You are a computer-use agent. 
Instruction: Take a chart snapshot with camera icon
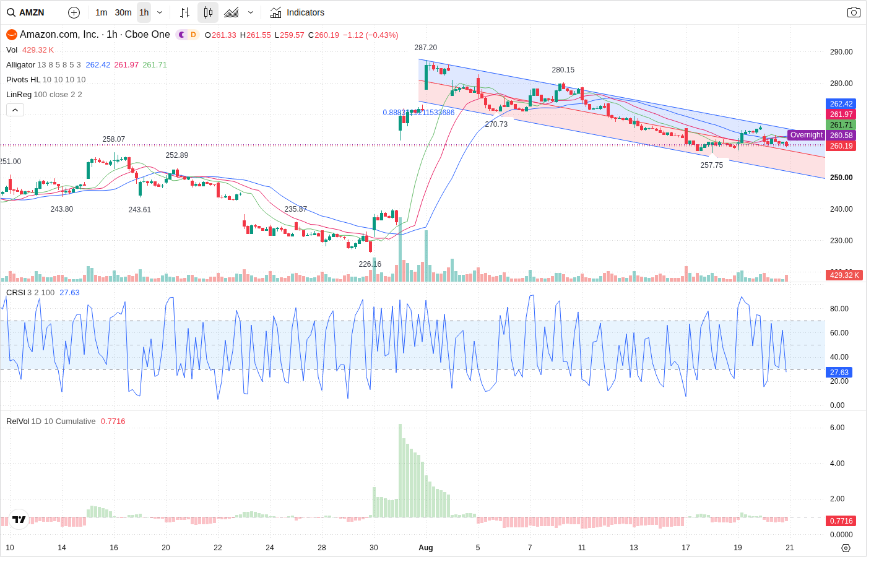(x=854, y=12)
